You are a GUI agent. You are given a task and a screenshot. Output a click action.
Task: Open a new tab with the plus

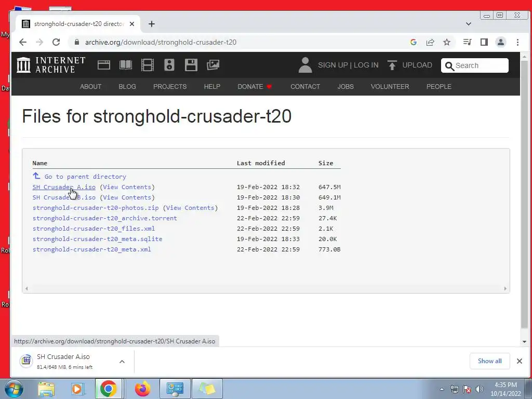click(152, 24)
